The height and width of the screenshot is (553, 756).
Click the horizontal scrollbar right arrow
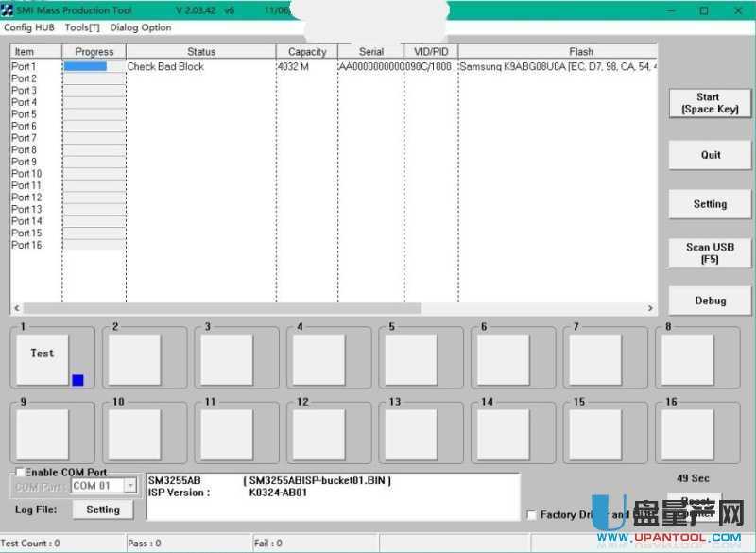coord(650,308)
